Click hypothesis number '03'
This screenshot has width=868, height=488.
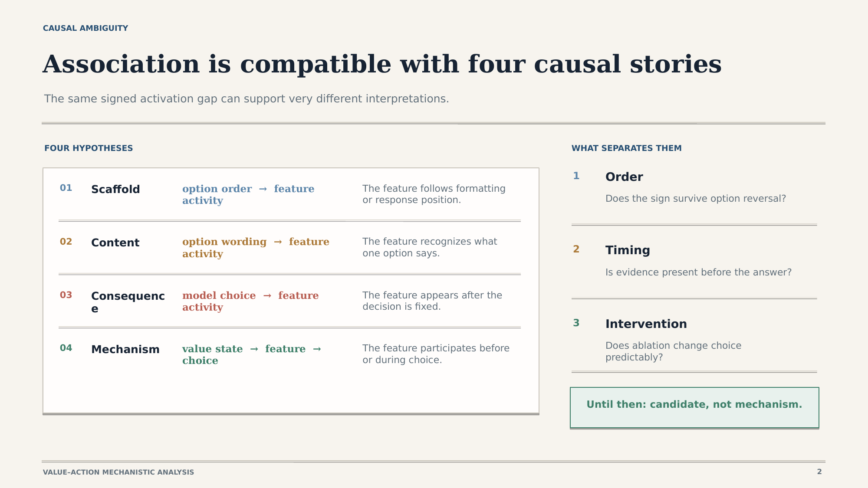tap(66, 295)
